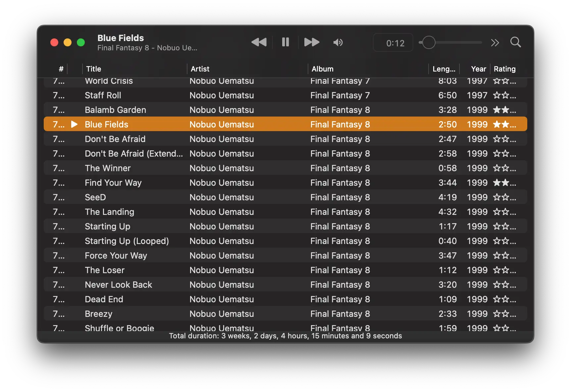Click the Final Fantasy 8 album of SeeD
The image size is (571, 392).
[340, 197]
